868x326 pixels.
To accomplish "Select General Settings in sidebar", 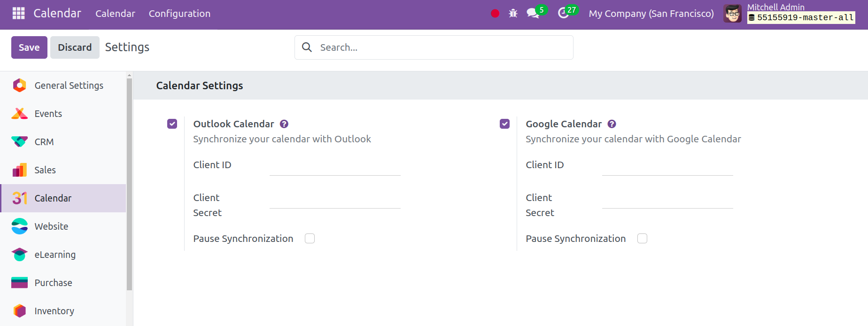I will pos(63,85).
